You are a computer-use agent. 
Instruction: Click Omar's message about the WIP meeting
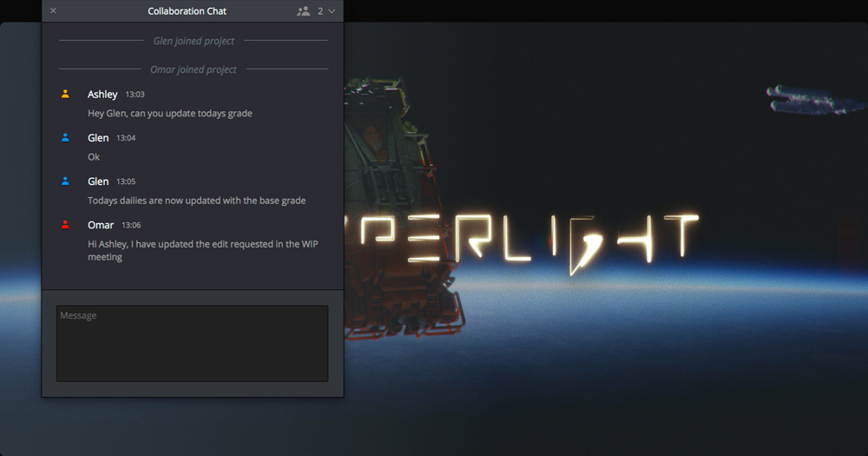click(202, 250)
